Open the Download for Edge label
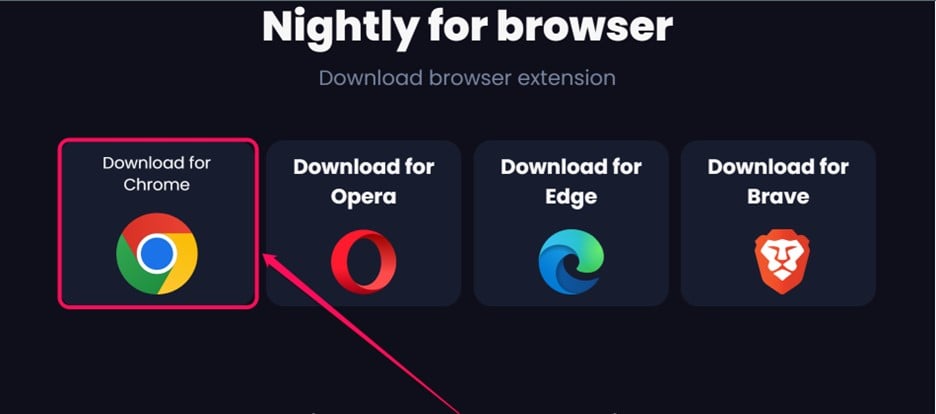This screenshot has width=936, height=414. click(x=571, y=181)
